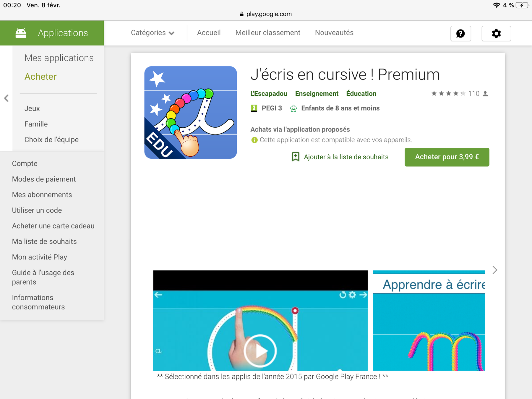Viewport: 532px width, 399px height.
Task: Expand the Catégories dropdown
Action: coord(153,33)
